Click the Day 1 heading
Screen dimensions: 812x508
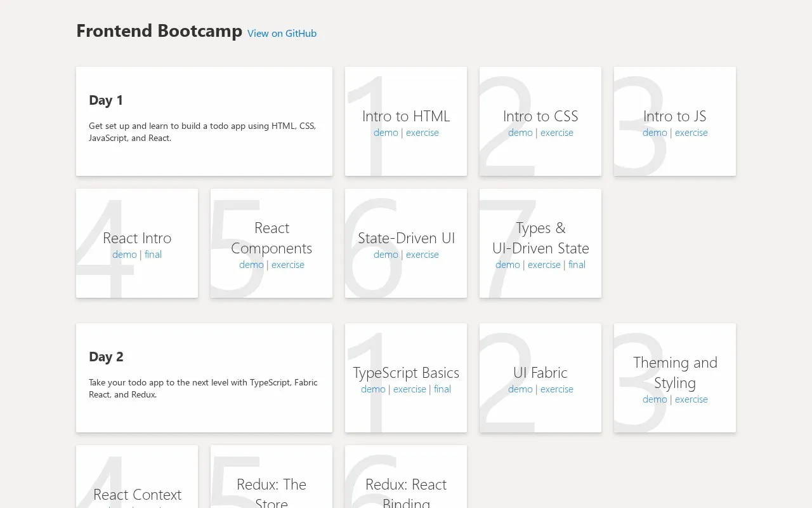coord(106,100)
